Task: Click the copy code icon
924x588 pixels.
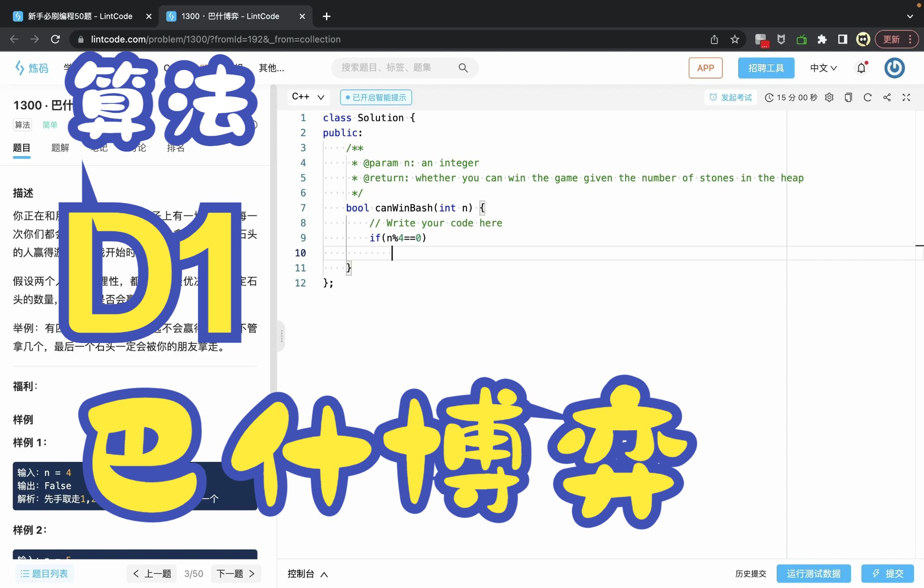Action: [848, 98]
